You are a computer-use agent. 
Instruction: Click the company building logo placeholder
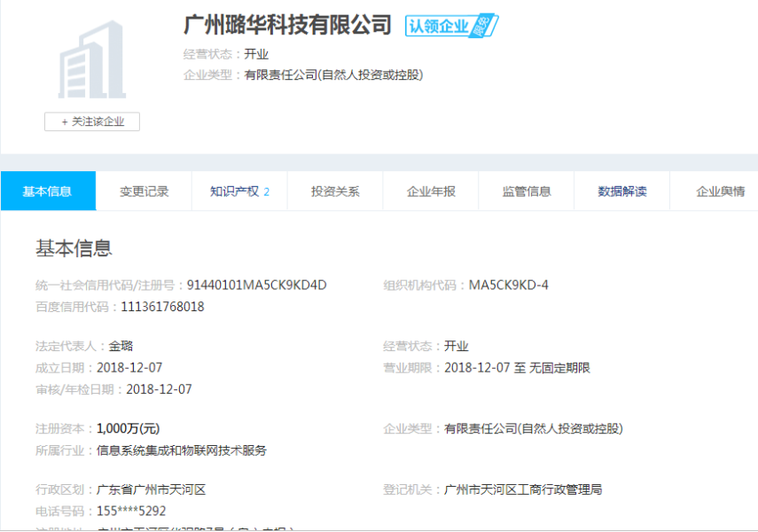coord(92,62)
